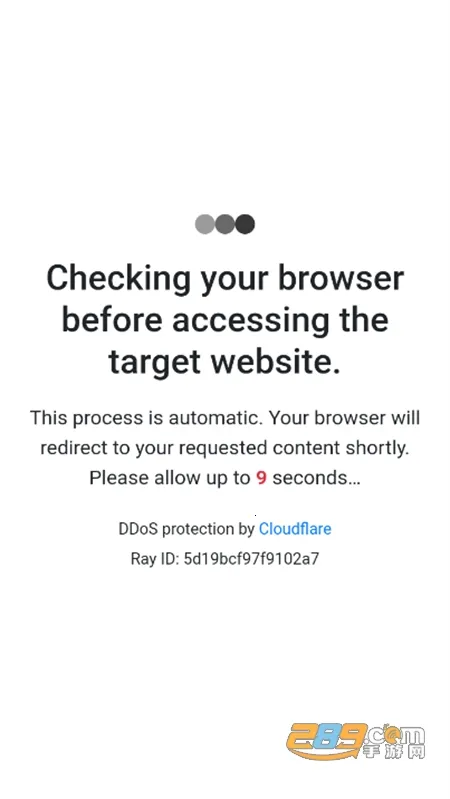This screenshot has height=799, width=450.
Task: Click the Cloudflare link
Action: [295, 529]
